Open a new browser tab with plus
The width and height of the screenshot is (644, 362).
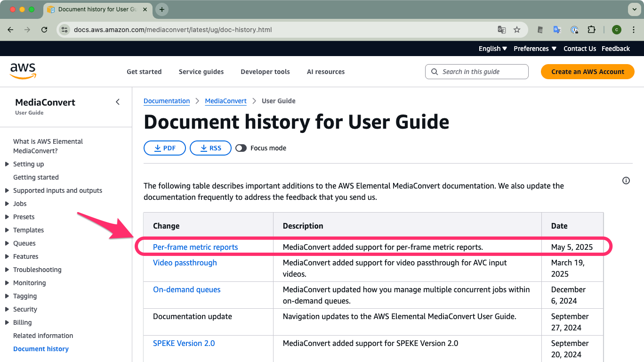coord(162,9)
